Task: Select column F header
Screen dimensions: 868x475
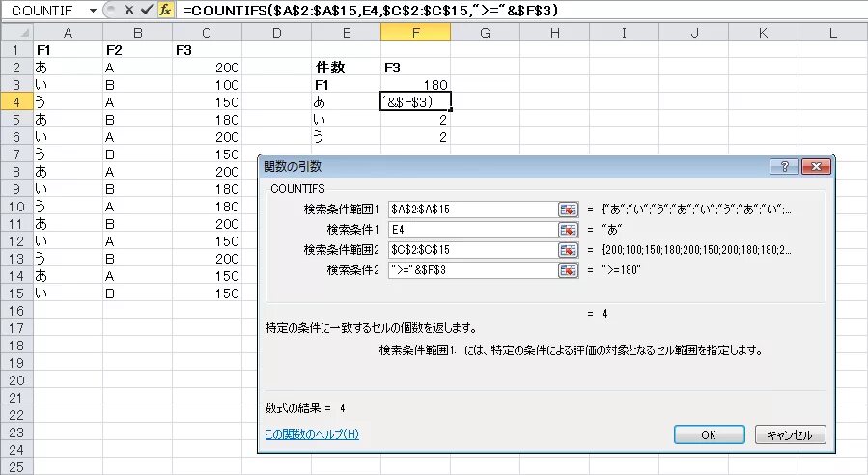Action: [x=415, y=33]
